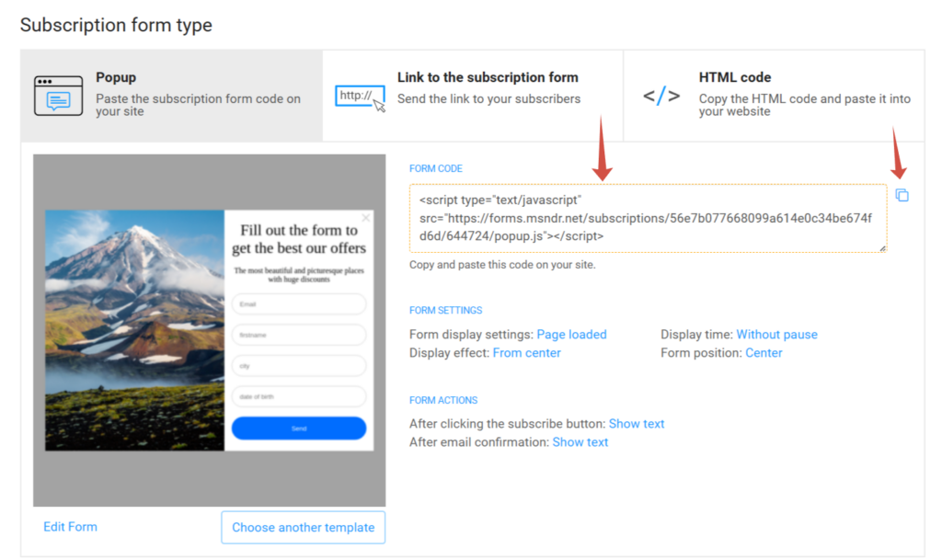
Task: Change the Page loaded display setting
Action: click(571, 335)
